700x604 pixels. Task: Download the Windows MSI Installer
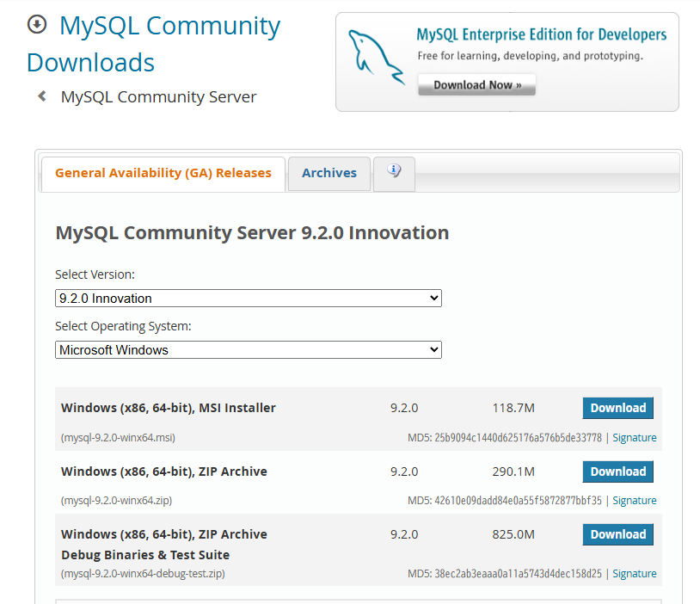(x=617, y=408)
